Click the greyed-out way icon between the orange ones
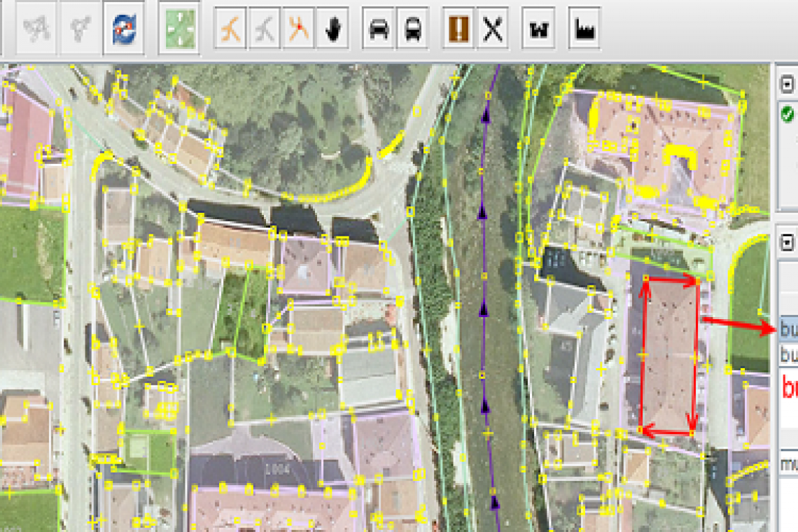 pos(265,29)
